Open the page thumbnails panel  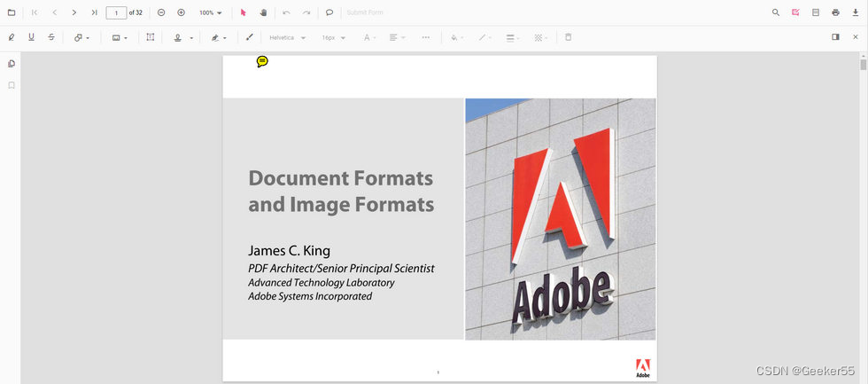[x=12, y=64]
